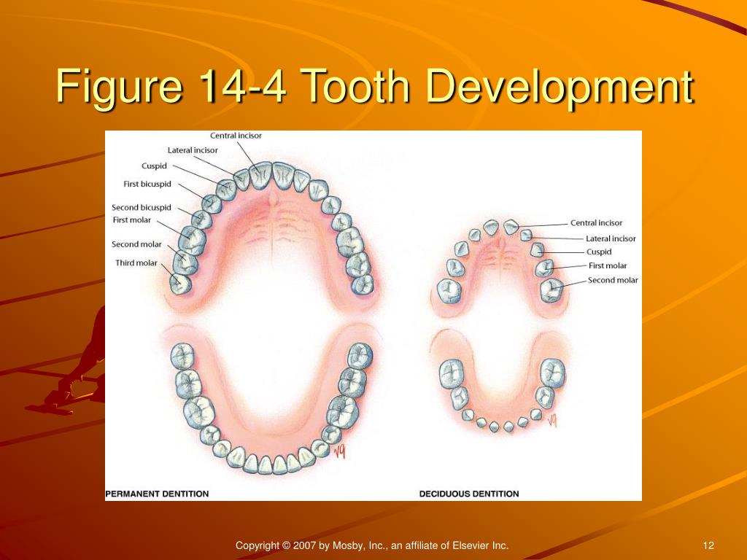Click the permanent lower arch tooth illustration
747x560 pixels.
(271, 399)
